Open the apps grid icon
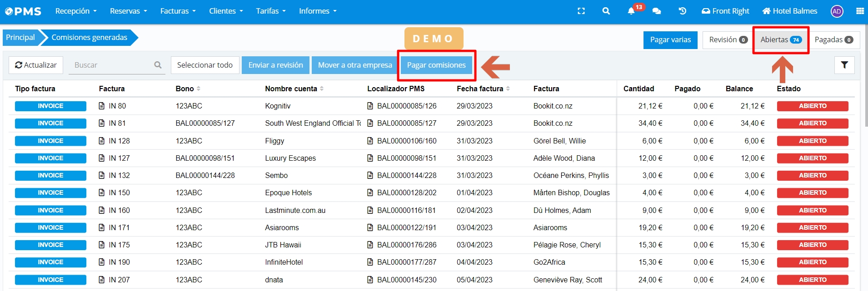The image size is (868, 291). point(860,11)
